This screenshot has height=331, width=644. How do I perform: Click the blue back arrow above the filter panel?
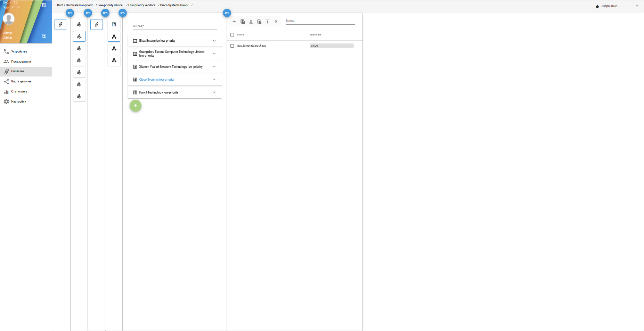[x=123, y=13]
